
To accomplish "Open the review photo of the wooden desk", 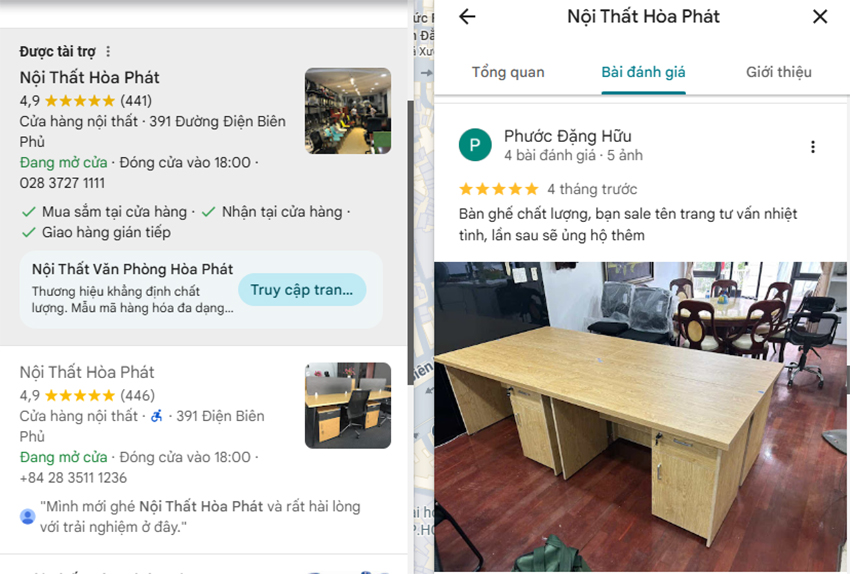I will (x=641, y=417).
